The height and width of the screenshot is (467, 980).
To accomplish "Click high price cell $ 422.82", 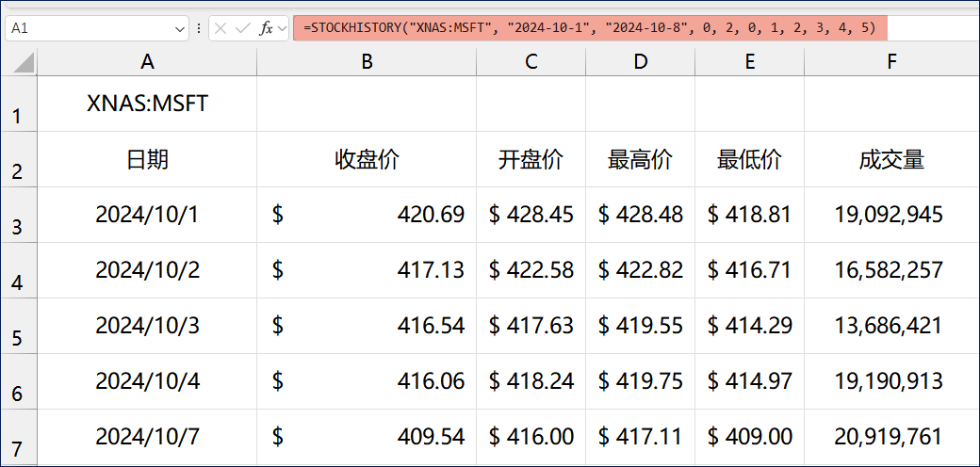I will 641,271.
